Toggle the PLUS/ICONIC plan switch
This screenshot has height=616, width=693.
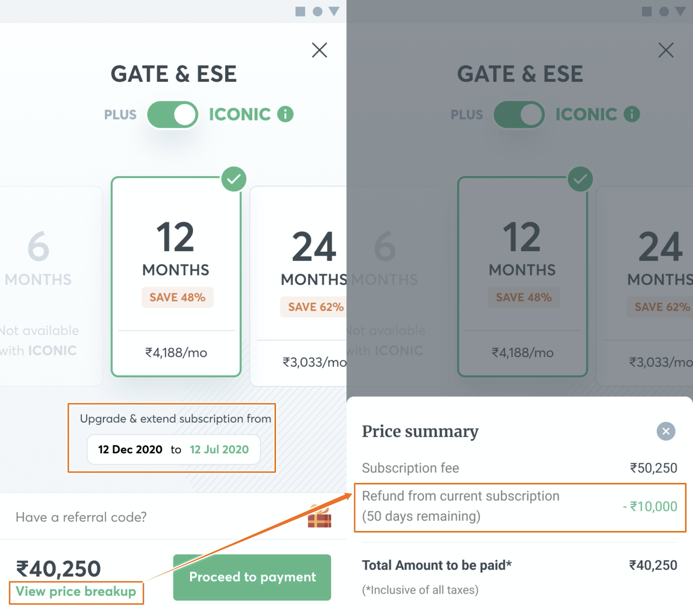click(173, 115)
